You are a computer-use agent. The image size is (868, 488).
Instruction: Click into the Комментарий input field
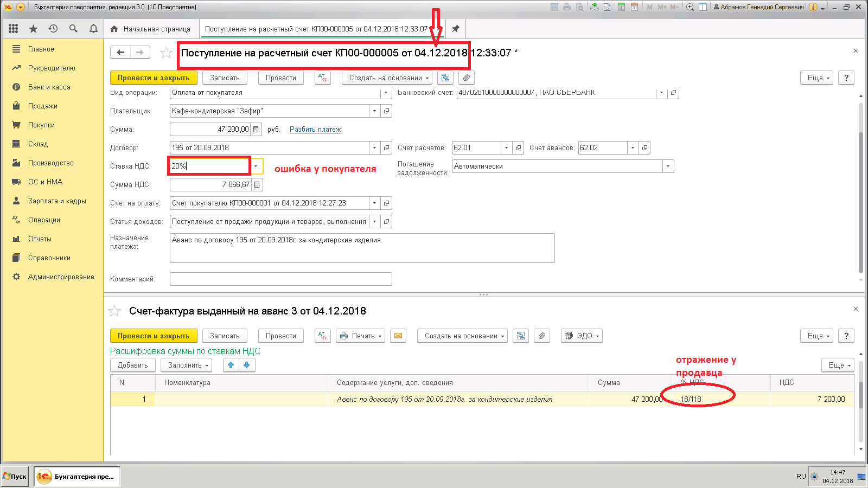click(x=281, y=279)
